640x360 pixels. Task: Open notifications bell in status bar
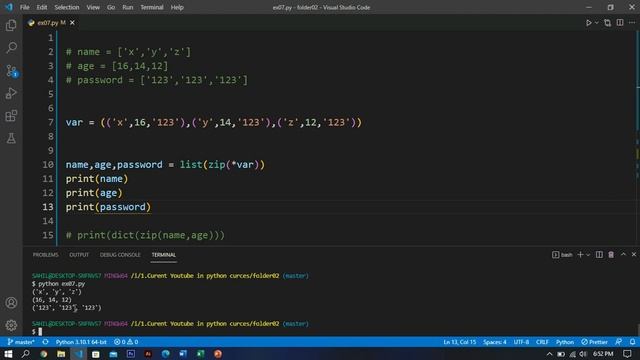(x=632, y=342)
